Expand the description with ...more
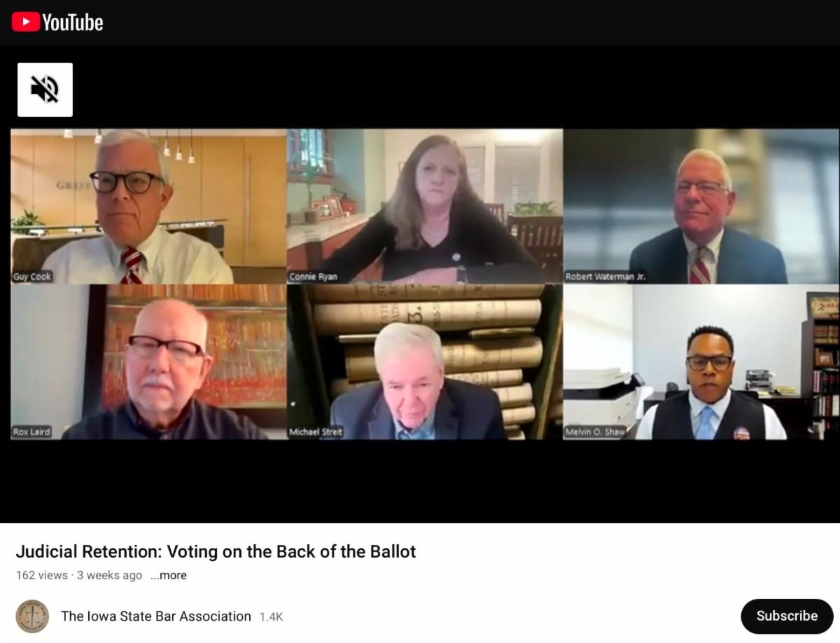This screenshot has width=840, height=643. 169,576
